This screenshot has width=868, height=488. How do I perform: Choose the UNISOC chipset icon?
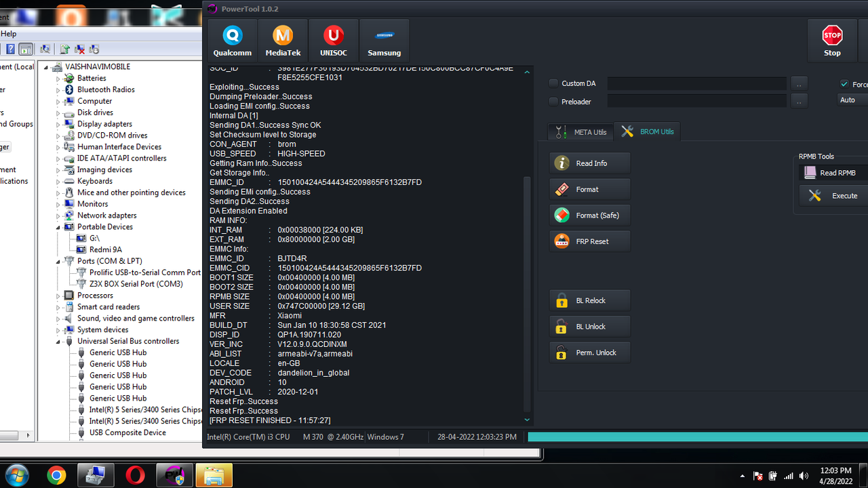[x=334, y=41]
